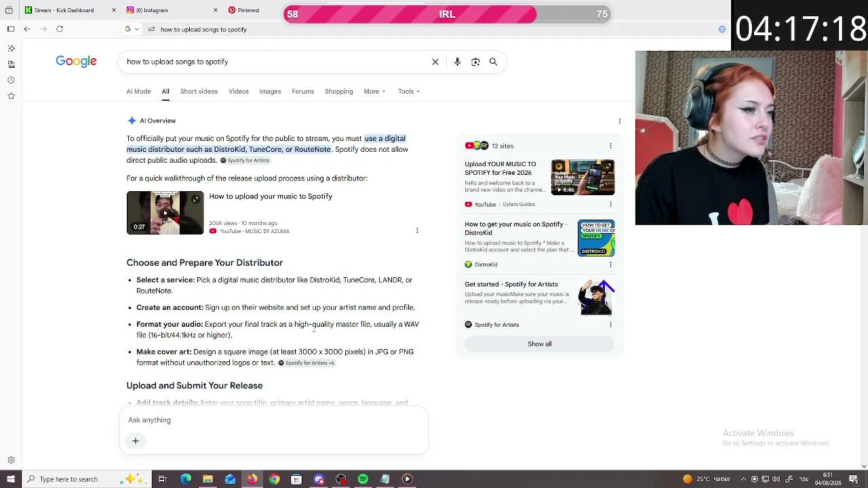Open 'Get started - Spotify for Artists' link
Screen dimensions: 868x488
(x=511, y=285)
